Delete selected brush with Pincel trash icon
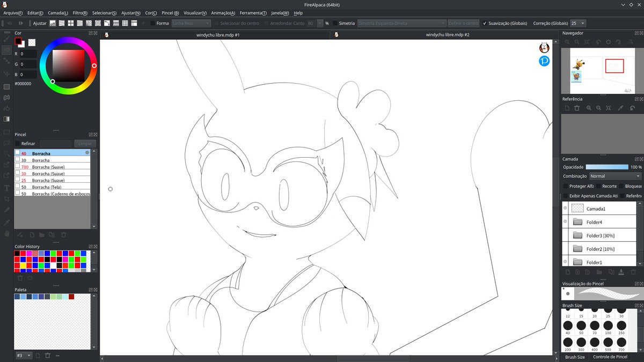Screen dimensions: 644x362 (63, 234)
